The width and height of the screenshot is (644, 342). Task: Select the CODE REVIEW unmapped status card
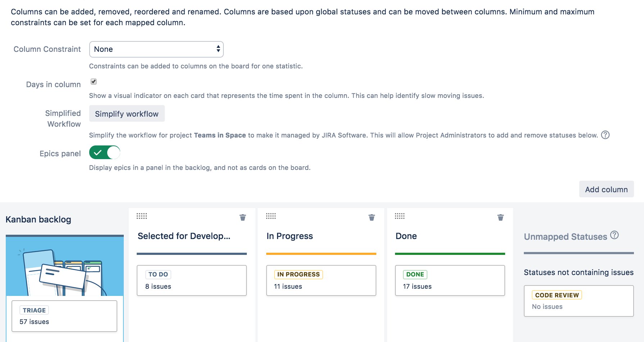(x=579, y=301)
